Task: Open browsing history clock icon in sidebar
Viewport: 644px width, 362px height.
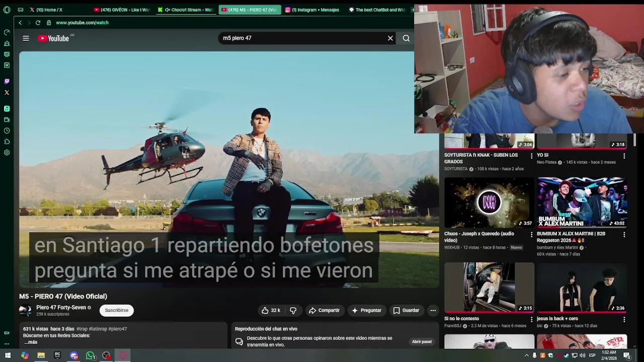Action: pyautogui.click(x=7, y=131)
